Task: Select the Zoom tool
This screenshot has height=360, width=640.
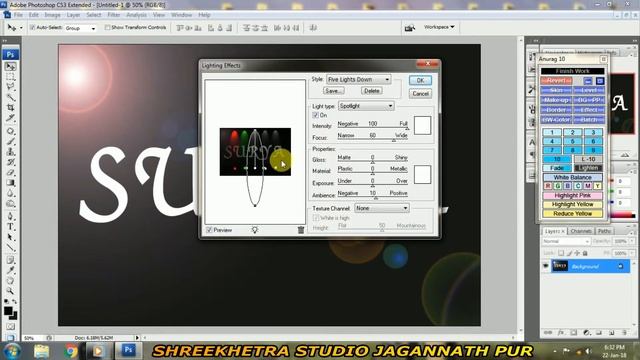Action: click(x=11, y=291)
